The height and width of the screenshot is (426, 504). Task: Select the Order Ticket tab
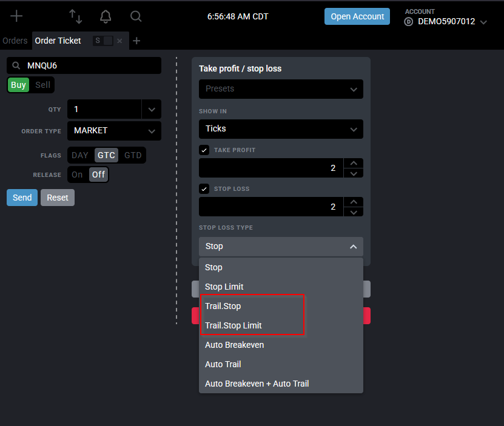click(x=58, y=41)
